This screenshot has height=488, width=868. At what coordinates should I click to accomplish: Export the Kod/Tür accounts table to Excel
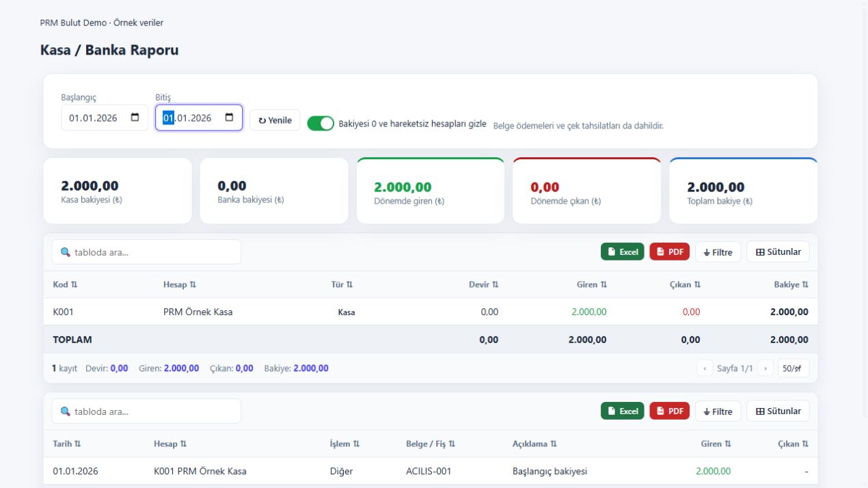(x=623, y=252)
